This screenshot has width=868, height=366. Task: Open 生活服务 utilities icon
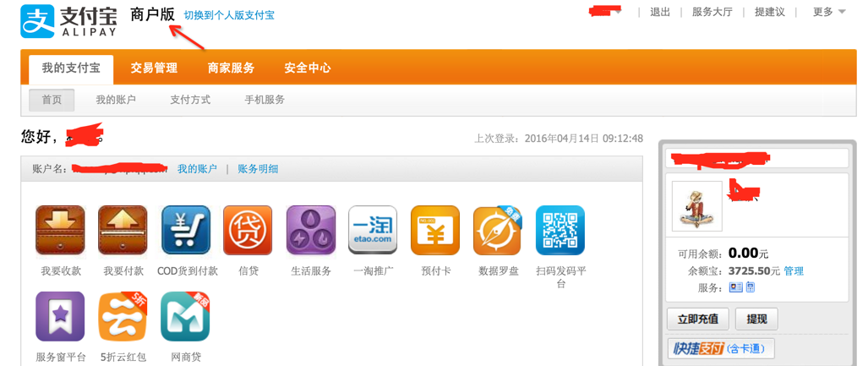tap(311, 230)
